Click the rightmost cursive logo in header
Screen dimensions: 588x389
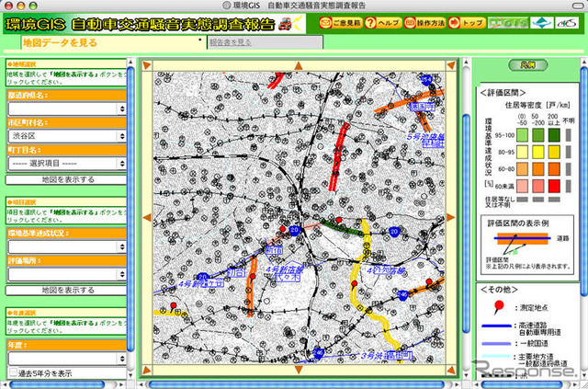click(x=567, y=23)
